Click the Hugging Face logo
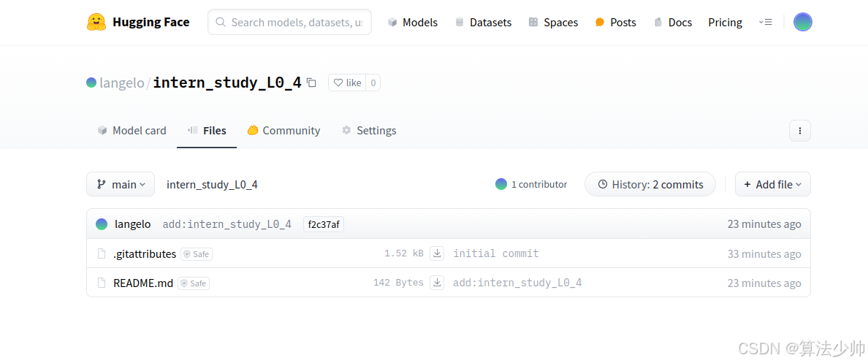This screenshot has width=868, height=363. tap(138, 22)
